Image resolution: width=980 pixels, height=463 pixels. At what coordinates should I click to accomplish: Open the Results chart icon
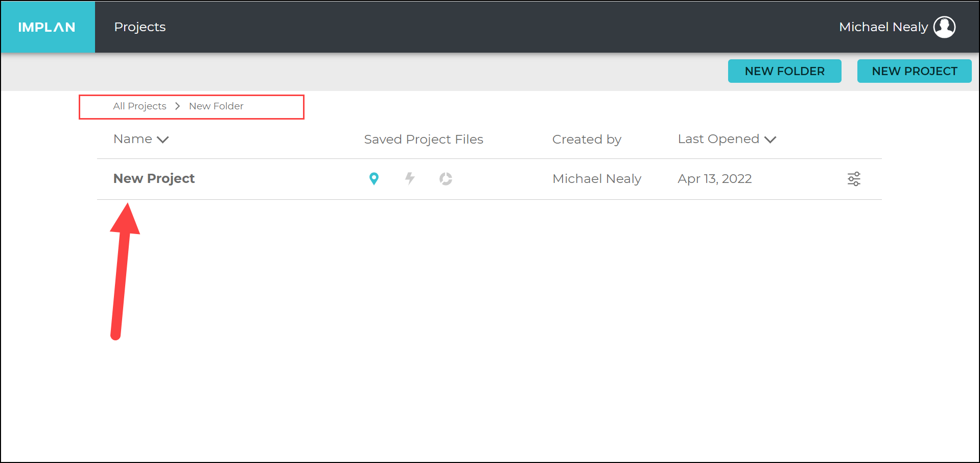point(446,179)
